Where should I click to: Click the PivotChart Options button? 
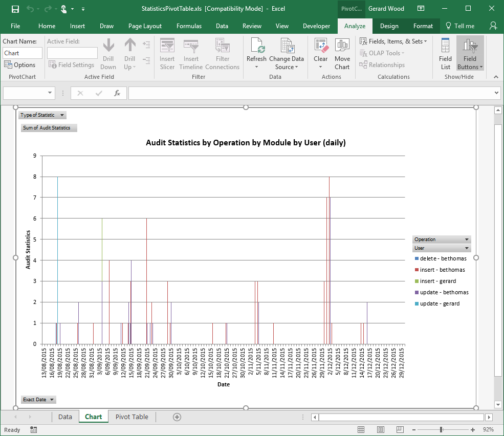coord(20,65)
